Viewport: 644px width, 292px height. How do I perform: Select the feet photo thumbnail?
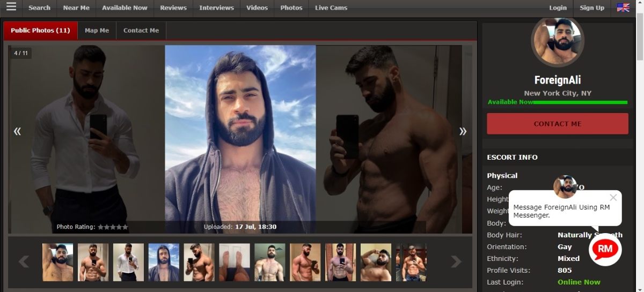pyautogui.click(x=235, y=263)
